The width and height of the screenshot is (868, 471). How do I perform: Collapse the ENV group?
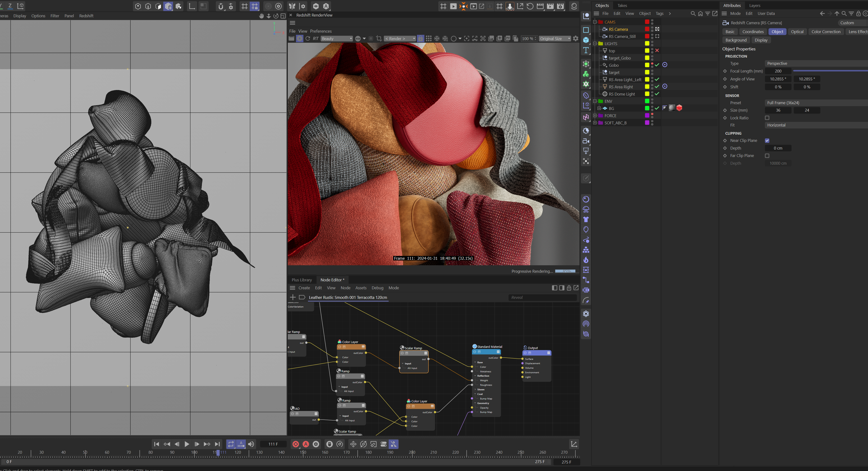(x=595, y=101)
